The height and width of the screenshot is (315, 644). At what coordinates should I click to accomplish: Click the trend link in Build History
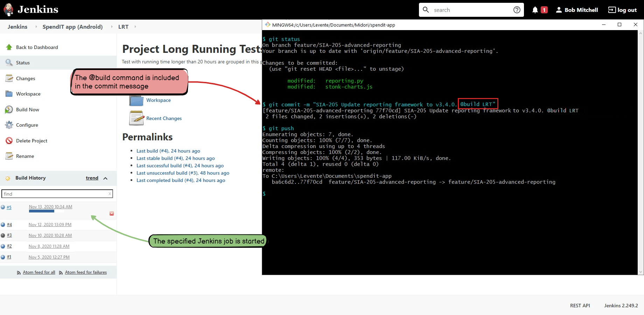[92, 178]
